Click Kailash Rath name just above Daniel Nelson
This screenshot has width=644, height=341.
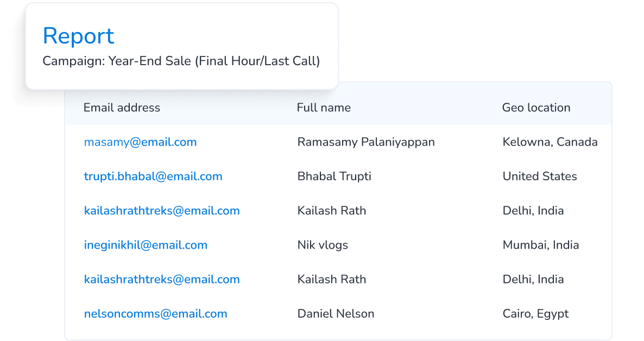point(332,280)
